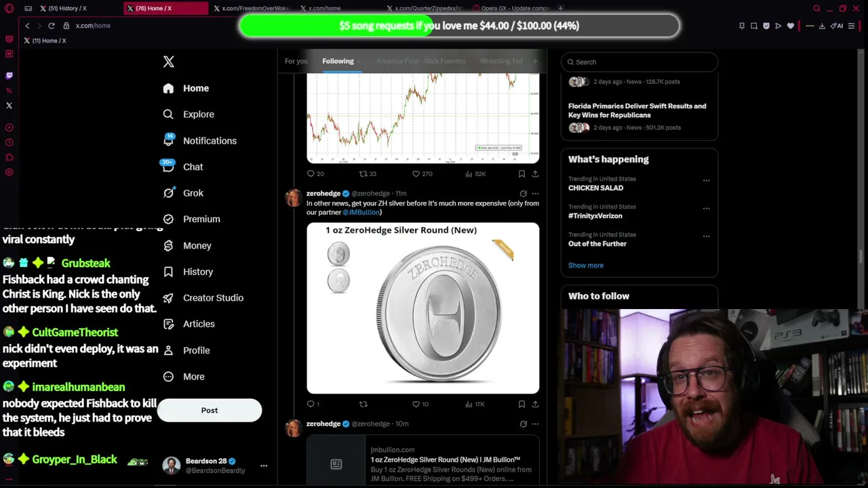Image resolution: width=868 pixels, height=488 pixels.
Task: Open more options on 11m zerohedge post
Action: (x=535, y=194)
